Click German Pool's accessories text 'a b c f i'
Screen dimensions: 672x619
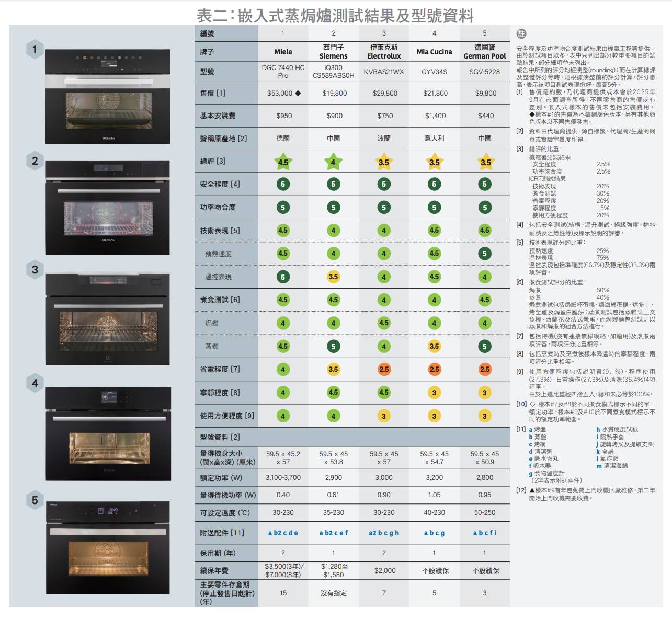click(485, 533)
